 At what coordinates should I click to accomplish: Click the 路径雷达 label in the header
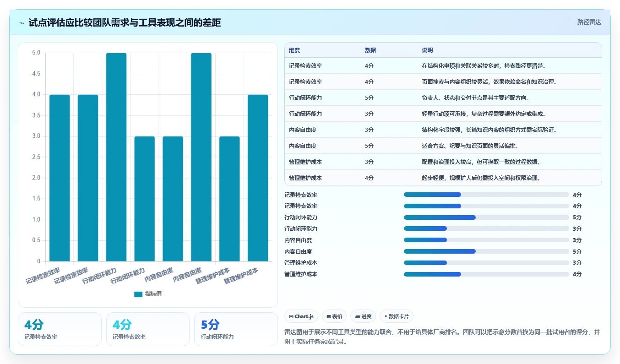pos(589,22)
